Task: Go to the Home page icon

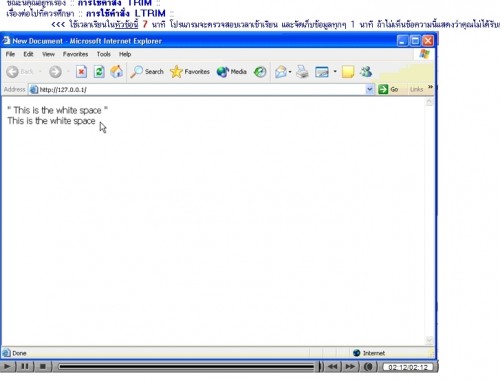Action: coord(117,72)
